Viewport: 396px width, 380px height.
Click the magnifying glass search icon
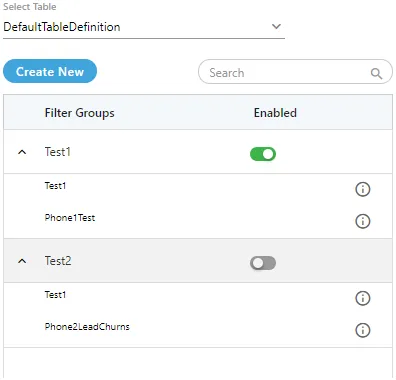click(x=376, y=73)
